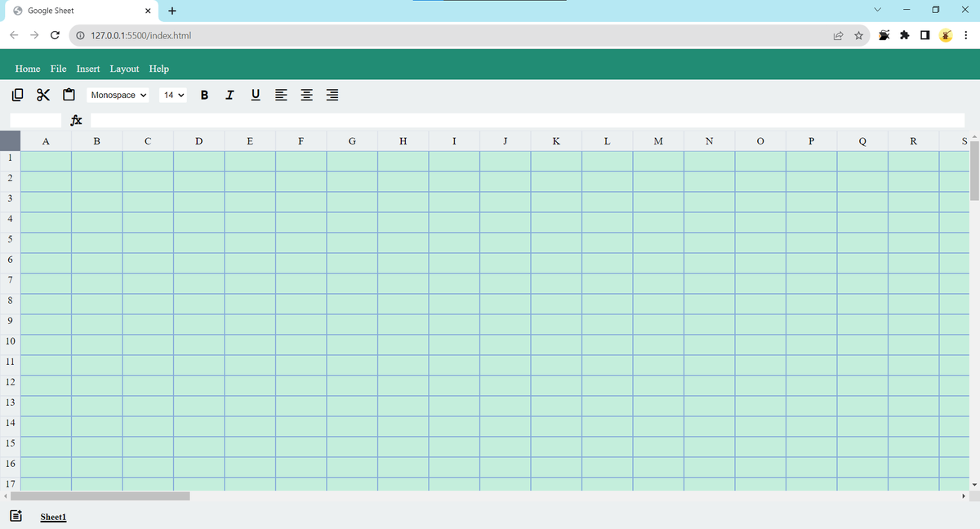Open the Home menu
The width and height of the screenshot is (980, 529).
point(28,69)
